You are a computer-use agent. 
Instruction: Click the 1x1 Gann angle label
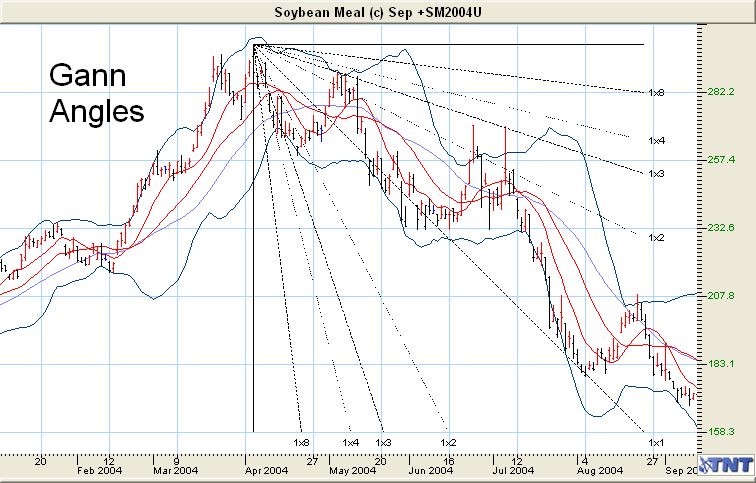[656, 442]
